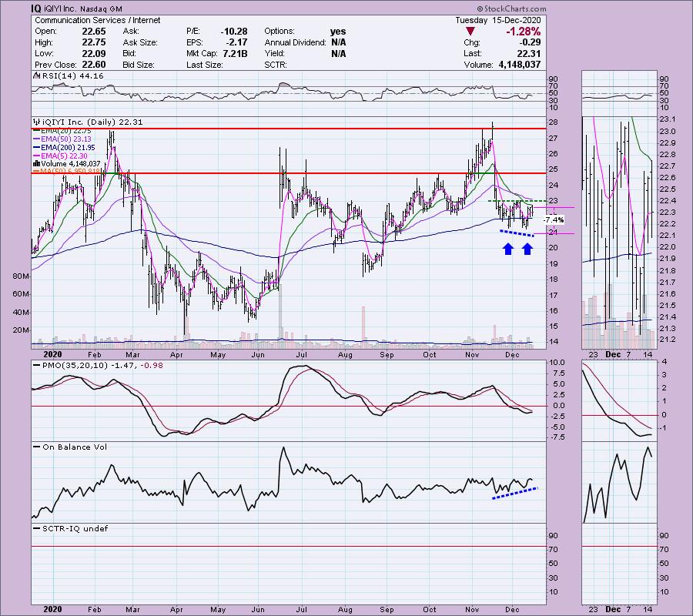Click the bar-chart icon beside iQIYI Inc. (Daily)

35,122
